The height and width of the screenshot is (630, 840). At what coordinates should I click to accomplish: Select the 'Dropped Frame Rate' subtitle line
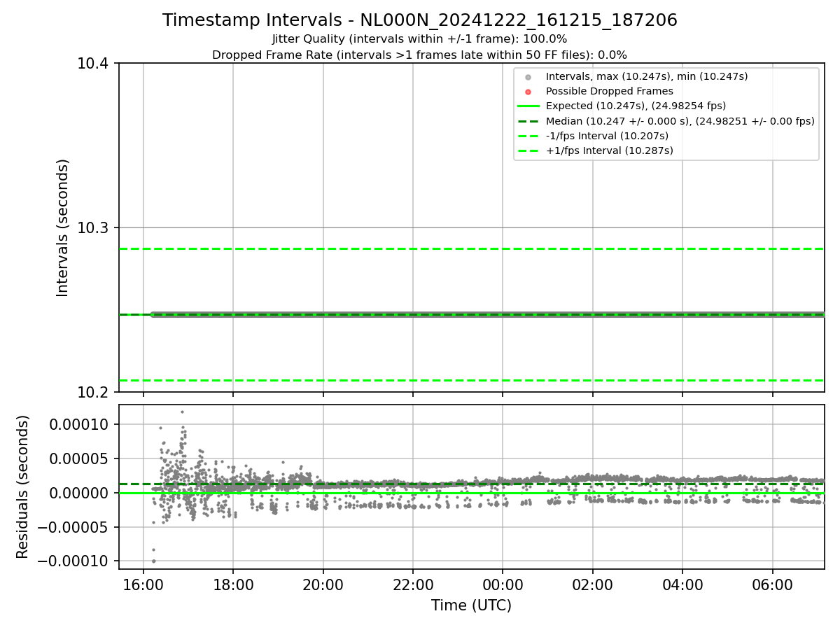point(420,55)
